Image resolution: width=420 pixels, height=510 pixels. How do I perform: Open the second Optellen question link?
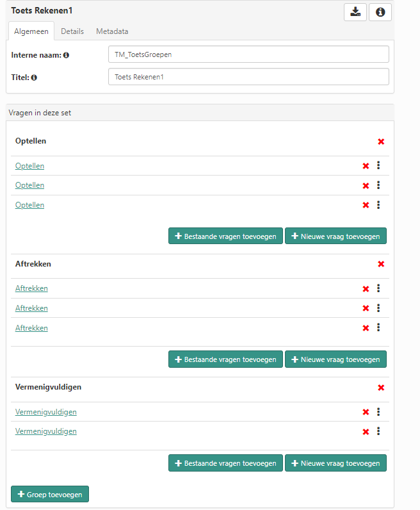coord(30,185)
